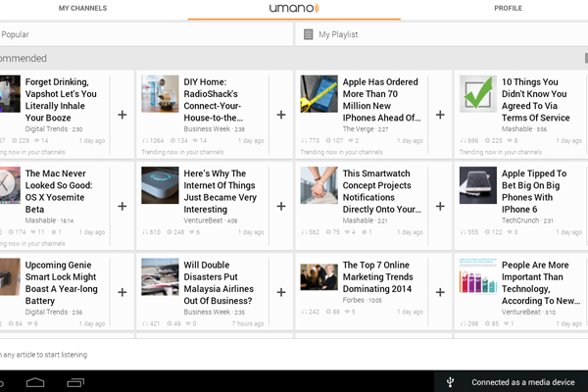Play 'DIY Home: RadioShack's' article
Screen dimensions: 588x392
213,100
